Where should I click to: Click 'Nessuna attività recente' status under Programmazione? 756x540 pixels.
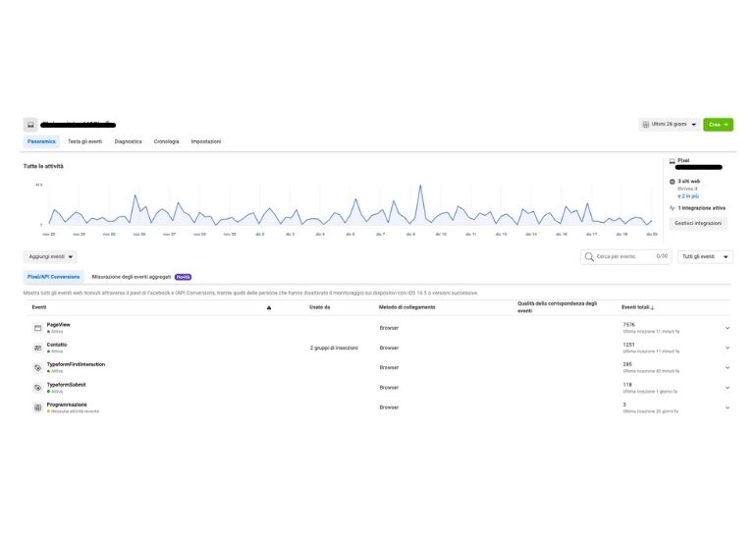click(75, 411)
